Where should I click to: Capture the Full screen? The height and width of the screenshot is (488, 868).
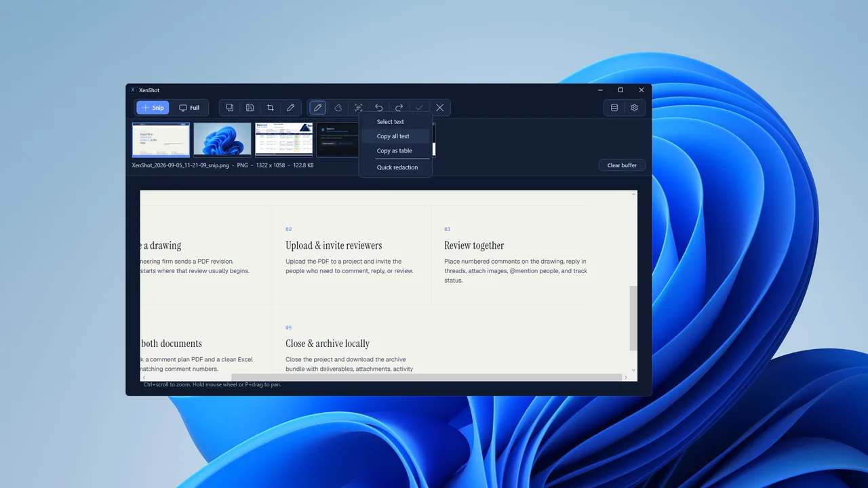tap(189, 108)
